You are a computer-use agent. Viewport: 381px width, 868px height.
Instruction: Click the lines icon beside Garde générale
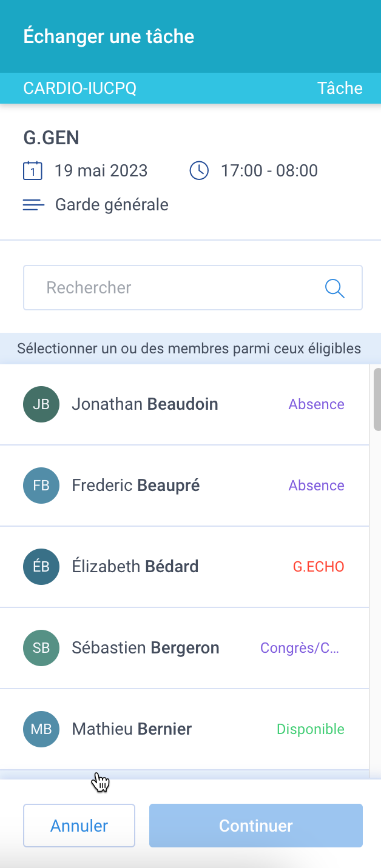(33, 205)
